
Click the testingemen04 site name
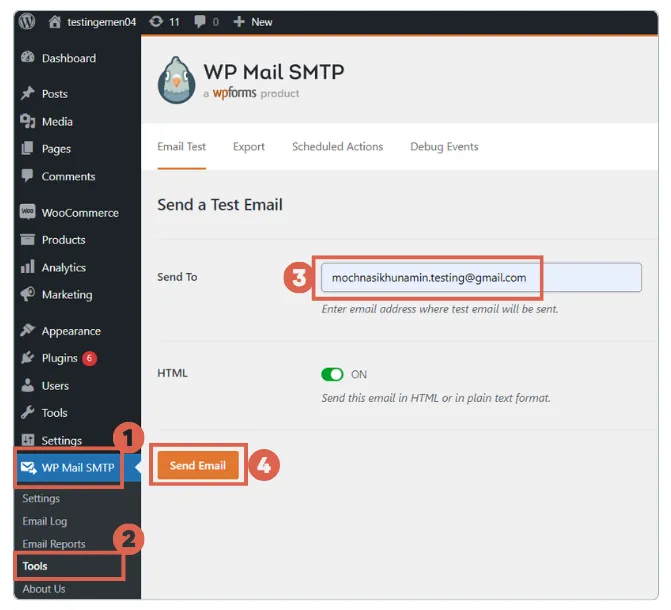pyautogui.click(x=101, y=22)
